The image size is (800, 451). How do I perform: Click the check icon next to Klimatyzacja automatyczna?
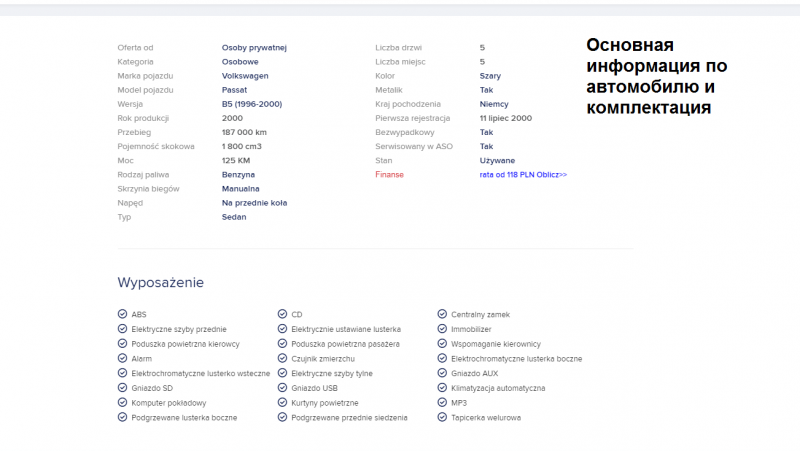click(442, 388)
